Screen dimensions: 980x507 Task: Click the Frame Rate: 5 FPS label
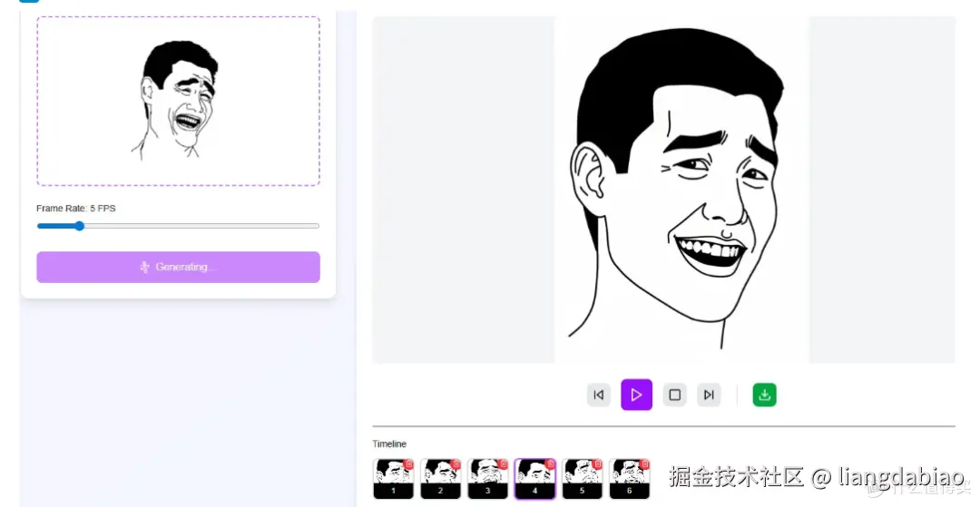click(x=75, y=208)
